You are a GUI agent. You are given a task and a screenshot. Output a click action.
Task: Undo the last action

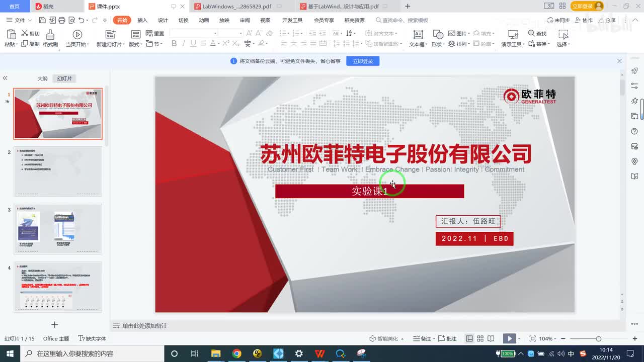click(x=81, y=20)
